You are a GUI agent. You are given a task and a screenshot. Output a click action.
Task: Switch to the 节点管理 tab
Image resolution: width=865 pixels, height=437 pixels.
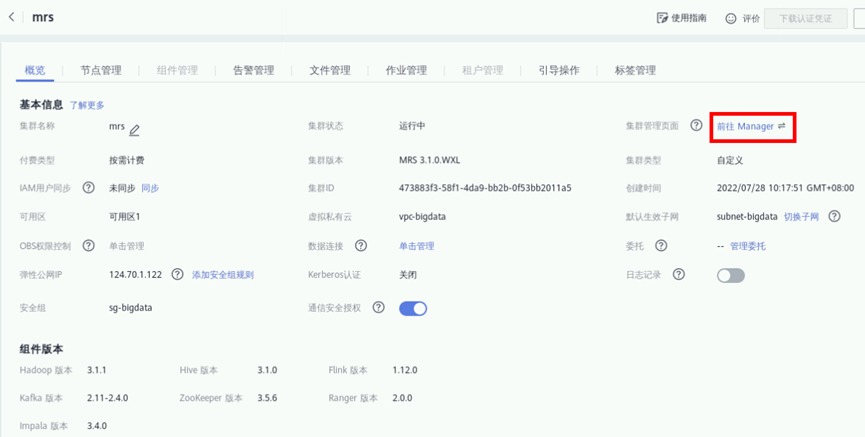[x=101, y=70]
